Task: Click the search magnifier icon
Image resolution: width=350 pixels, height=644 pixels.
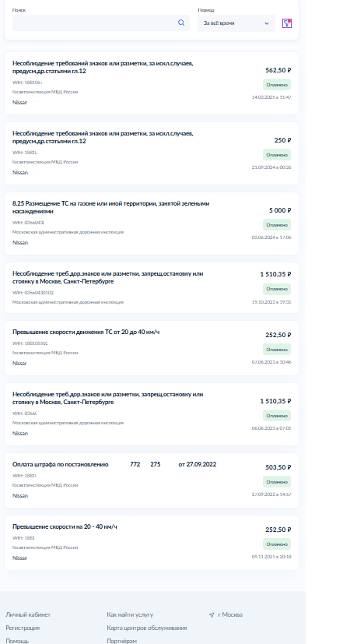Action: click(181, 23)
